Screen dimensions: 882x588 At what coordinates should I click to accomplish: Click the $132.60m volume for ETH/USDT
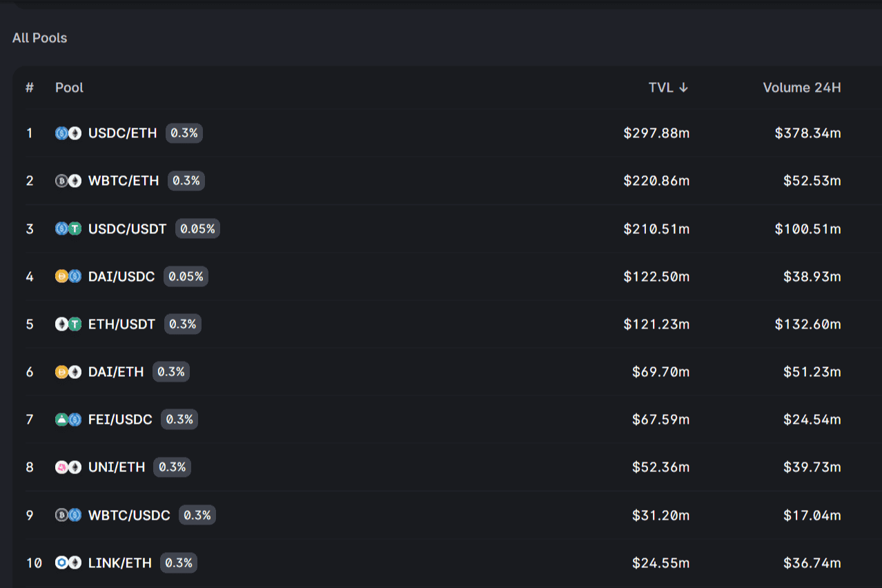[807, 324]
